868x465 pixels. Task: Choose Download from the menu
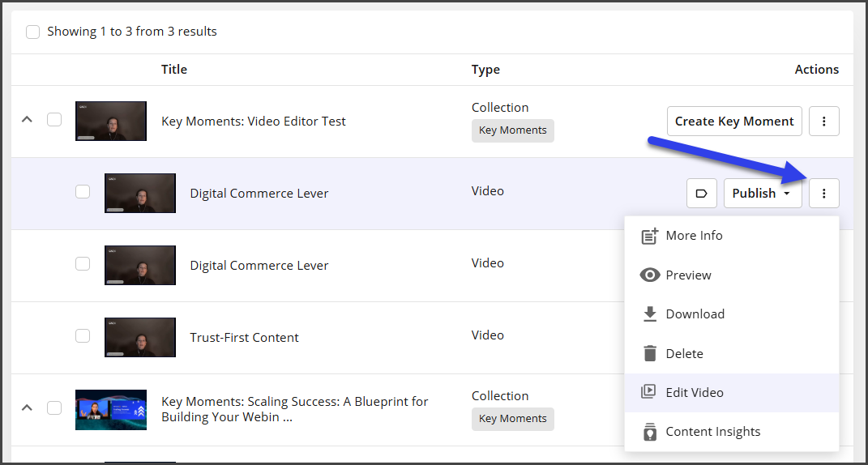point(731,314)
